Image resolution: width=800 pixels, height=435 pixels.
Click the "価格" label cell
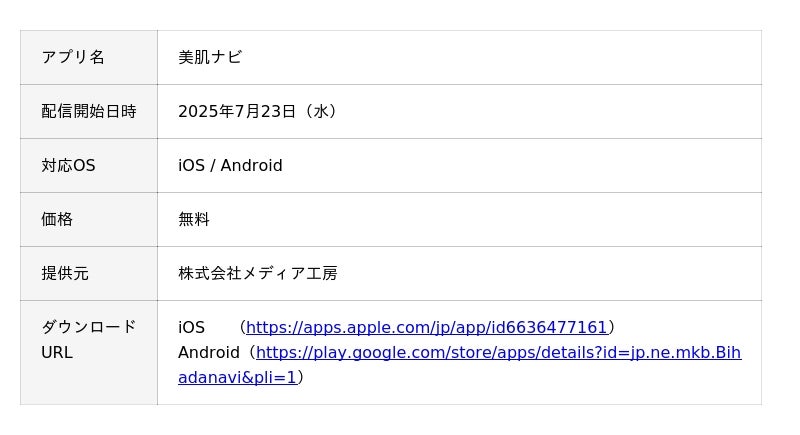point(57,219)
